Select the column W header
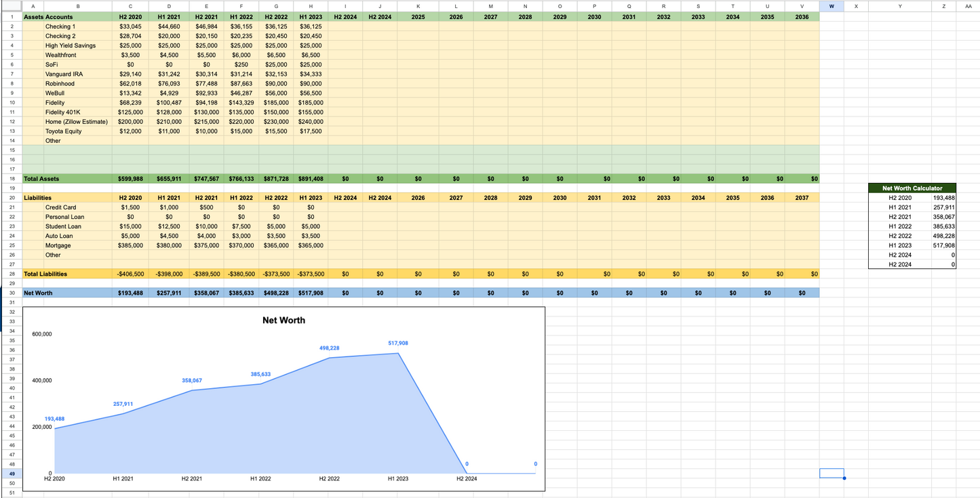980x498 pixels. click(831, 6)
